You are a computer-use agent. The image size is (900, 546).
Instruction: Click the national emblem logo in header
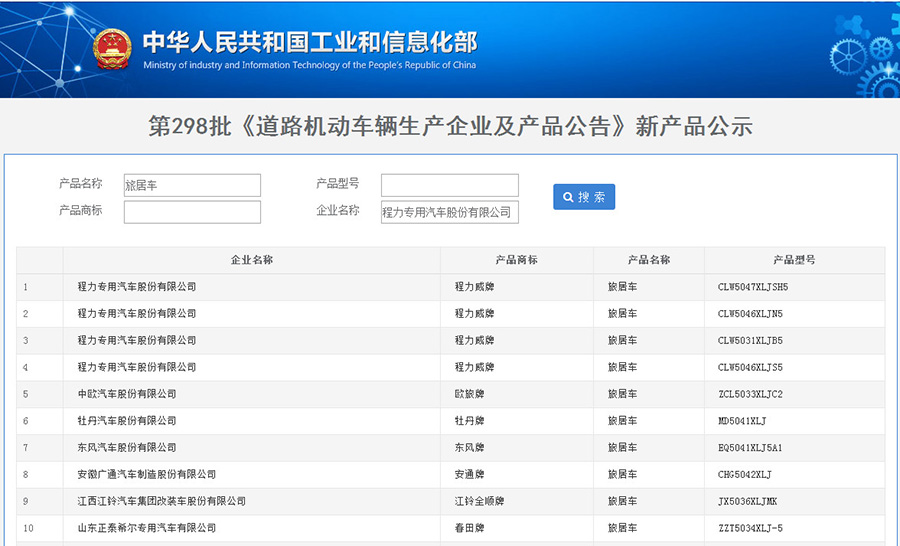(x=112, y=50)
